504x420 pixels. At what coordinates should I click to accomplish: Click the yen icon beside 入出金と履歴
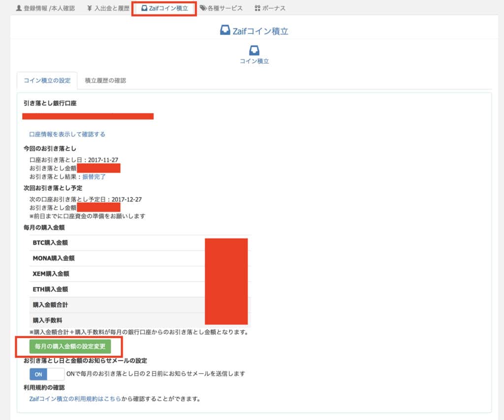click(x=90, y=8)
